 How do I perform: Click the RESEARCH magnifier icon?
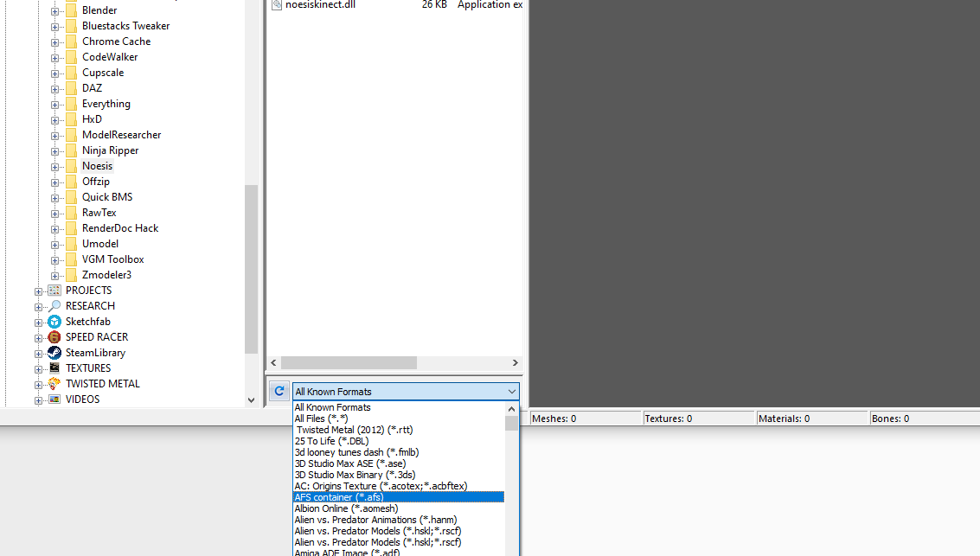[55, 306]
